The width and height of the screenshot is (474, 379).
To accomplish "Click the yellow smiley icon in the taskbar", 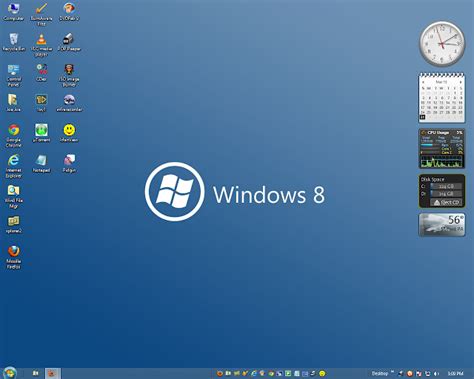I will 322,374.
